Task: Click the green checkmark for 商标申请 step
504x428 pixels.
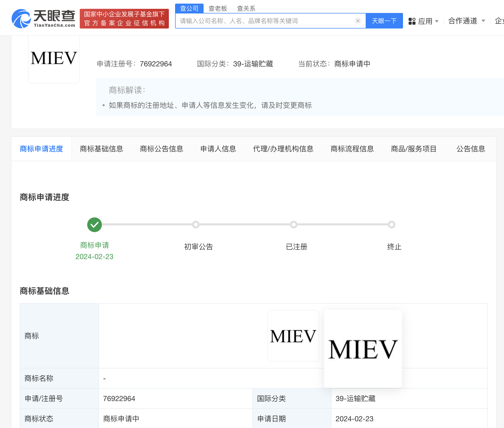Action: pos(95,225)
